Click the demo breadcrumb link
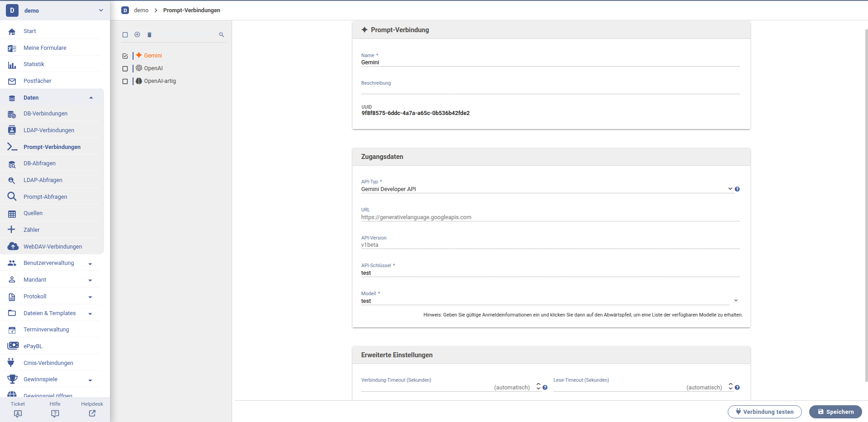 click(141, 10)
